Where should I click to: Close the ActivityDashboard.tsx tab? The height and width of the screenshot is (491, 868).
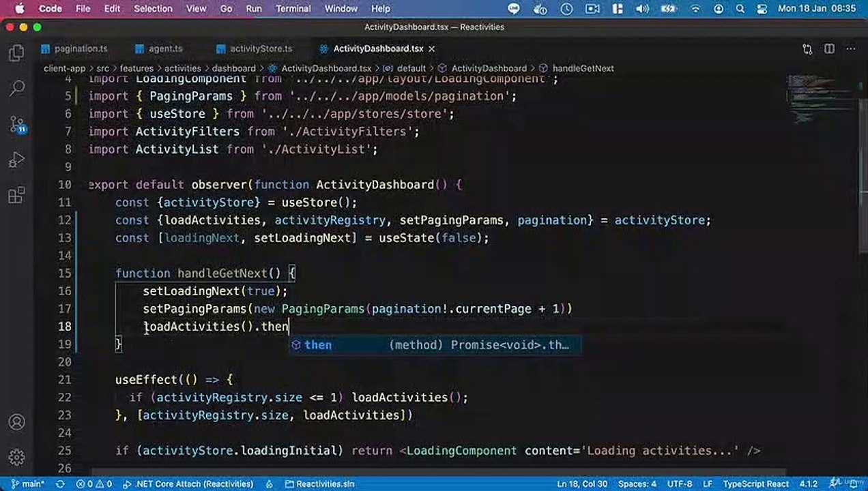coord(431,49)
